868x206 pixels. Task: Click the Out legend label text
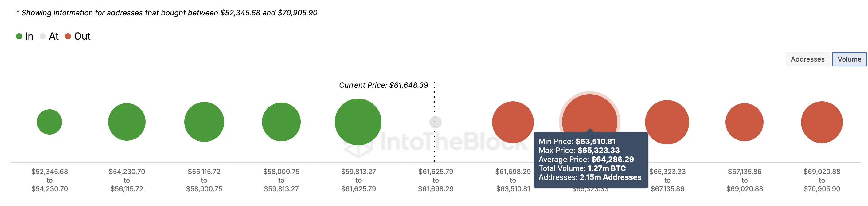point(82,36)
